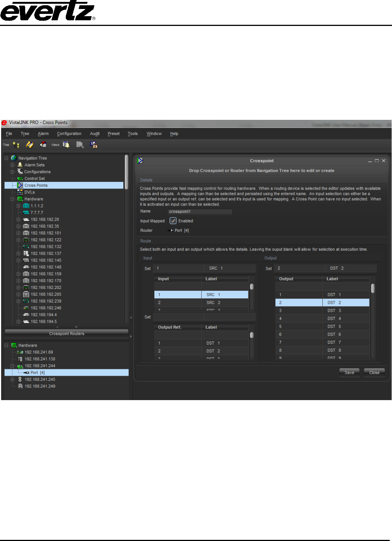Open the Configuration menu
This screenshot has width=392, height=541.
click(x=69, y=134)
